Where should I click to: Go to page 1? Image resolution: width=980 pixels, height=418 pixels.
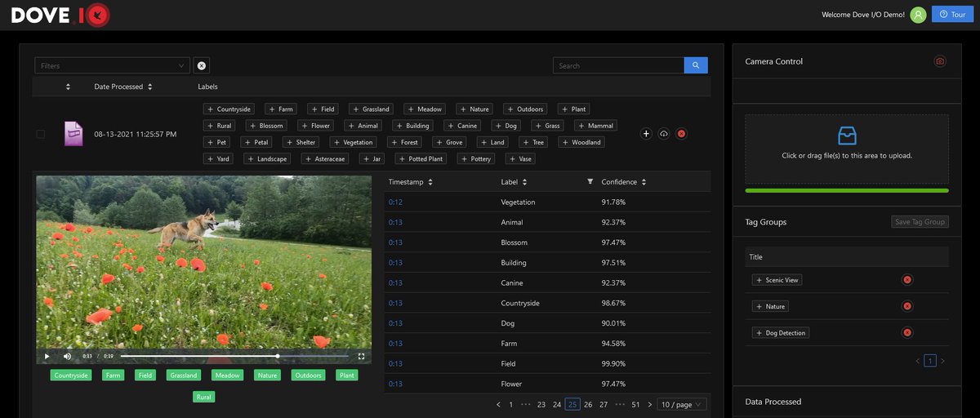click(x=511, y=404)
